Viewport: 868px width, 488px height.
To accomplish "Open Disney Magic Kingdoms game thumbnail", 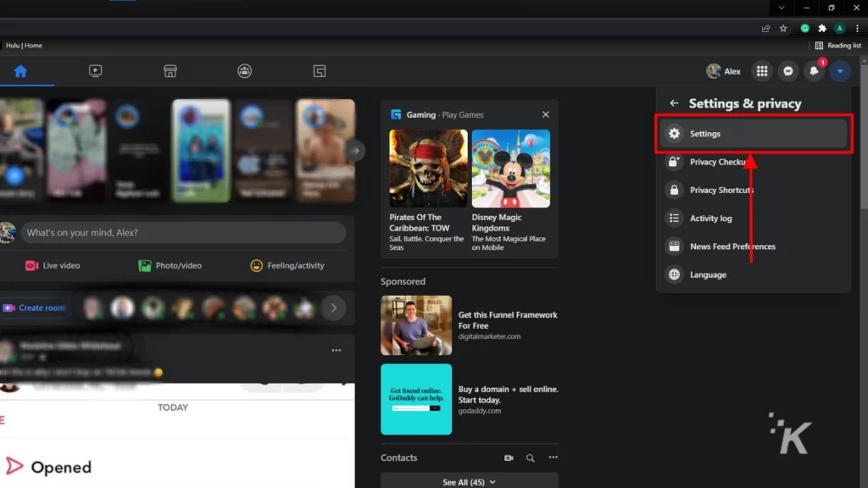I will pos(510,169).
